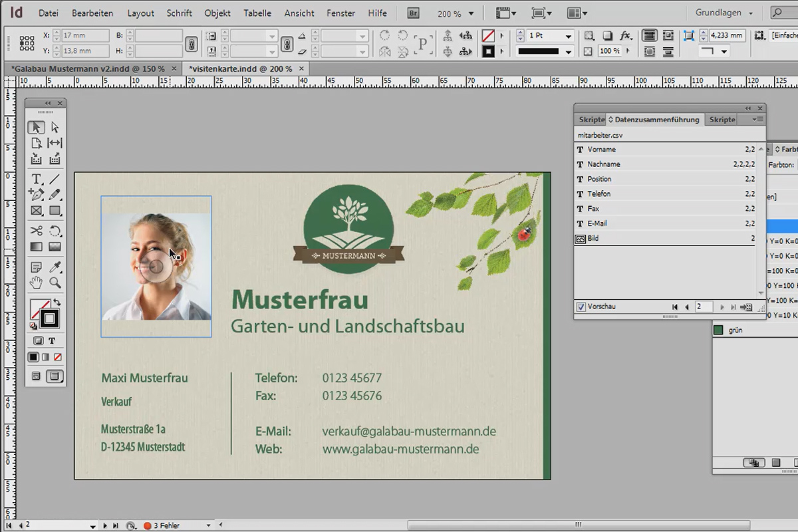Toggle the scale percentage chain link icon

287,43
